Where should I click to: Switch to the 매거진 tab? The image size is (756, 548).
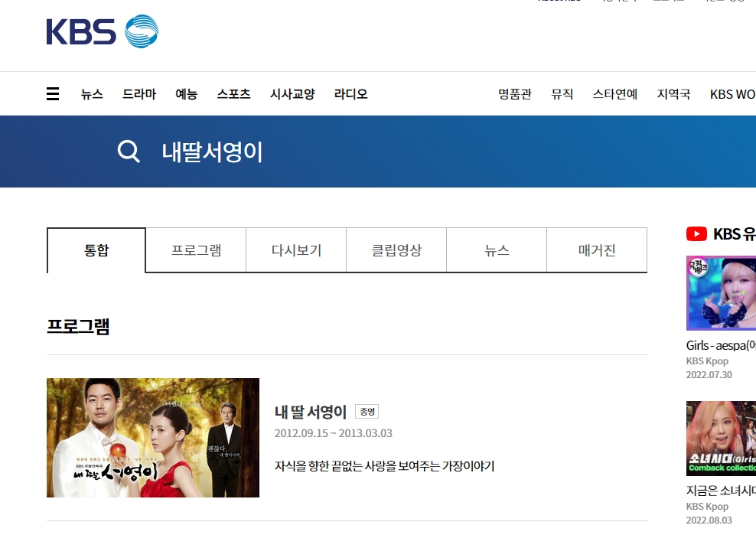(x=596, y=250)
